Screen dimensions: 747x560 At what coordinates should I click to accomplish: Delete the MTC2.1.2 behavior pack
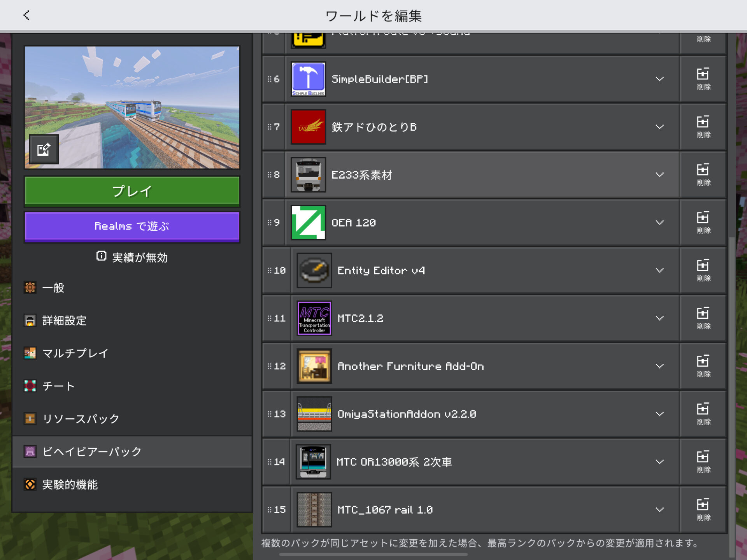(x=703, y=318)
